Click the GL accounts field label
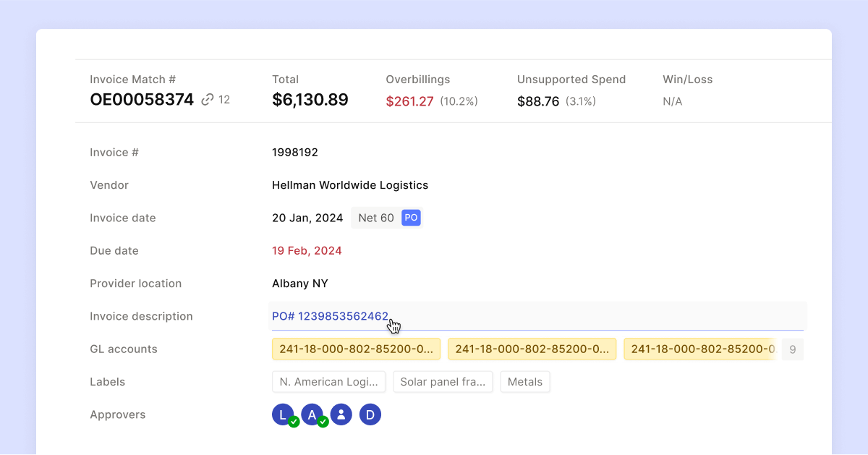Viewport: 868px width, 455px height. pos(124,349)
